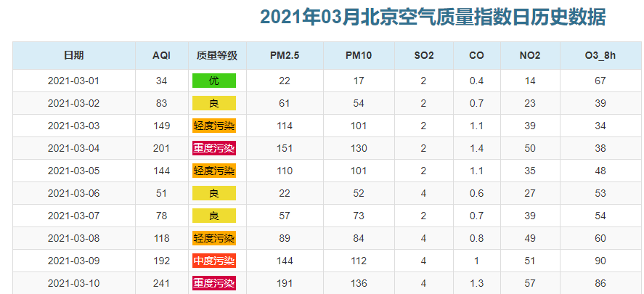Click the AQI column header
644x294 pixels.
coord(161,56)
